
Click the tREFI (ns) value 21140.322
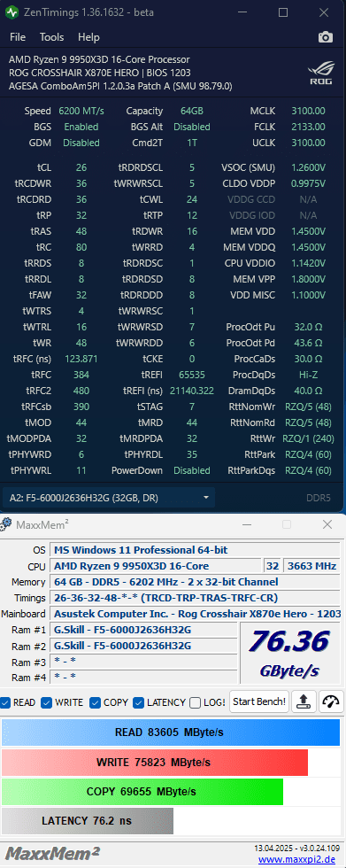tap(192, 391)
